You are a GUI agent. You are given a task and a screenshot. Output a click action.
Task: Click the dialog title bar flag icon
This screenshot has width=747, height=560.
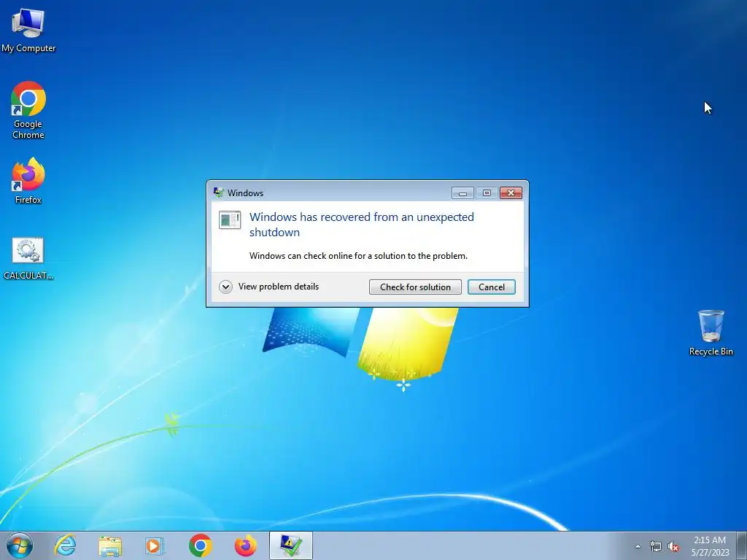click(218, 192)
